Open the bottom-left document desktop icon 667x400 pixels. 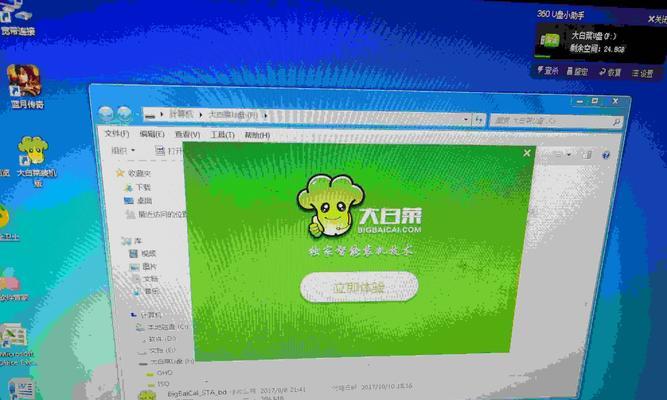20,389
